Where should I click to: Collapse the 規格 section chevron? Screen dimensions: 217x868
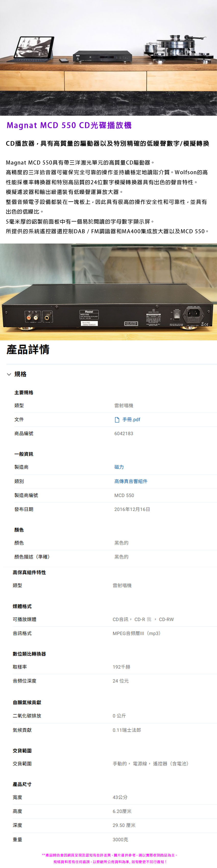tap(9, 374)
